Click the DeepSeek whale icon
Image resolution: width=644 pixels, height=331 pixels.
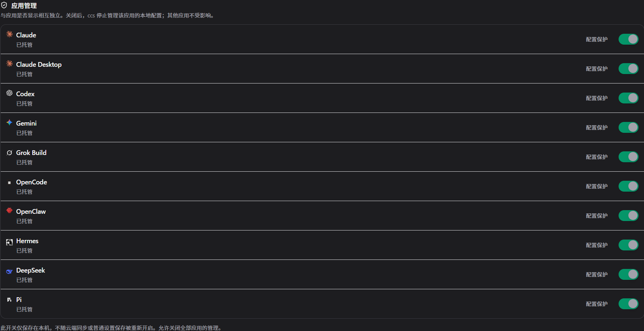[9, 271]
